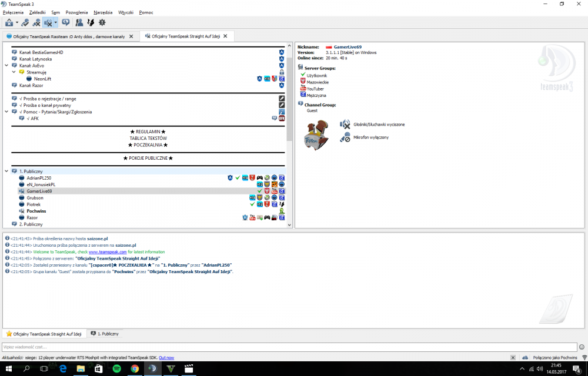
Task: Select user Razor in 1. Publiczny
Action: point(32,217)
